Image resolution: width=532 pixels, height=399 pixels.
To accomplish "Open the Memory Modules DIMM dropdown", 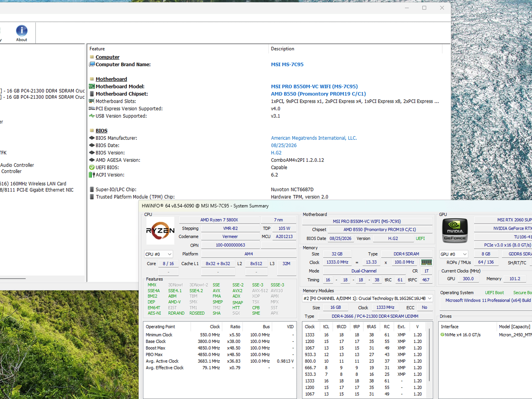I will coord(368,298).
